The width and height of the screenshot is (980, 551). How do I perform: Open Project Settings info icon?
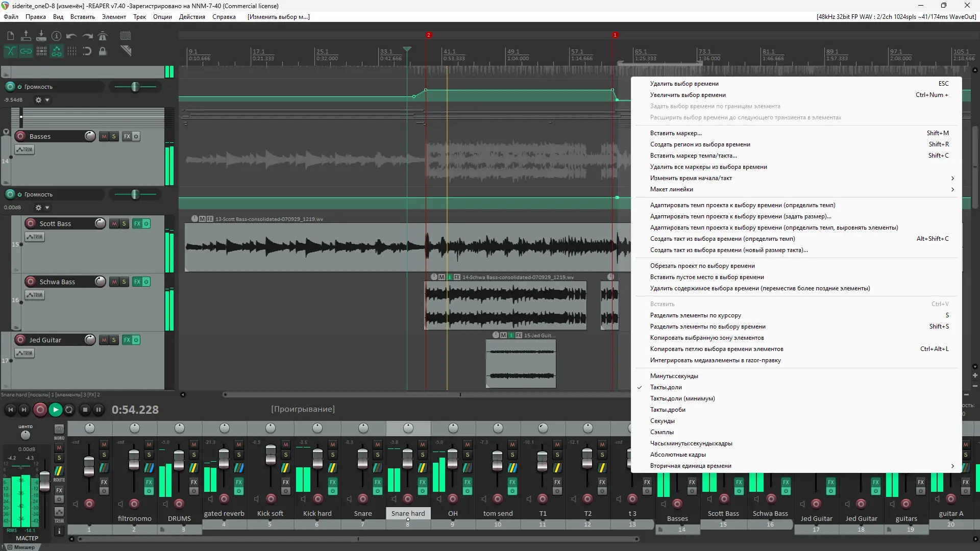coord(57,36)
